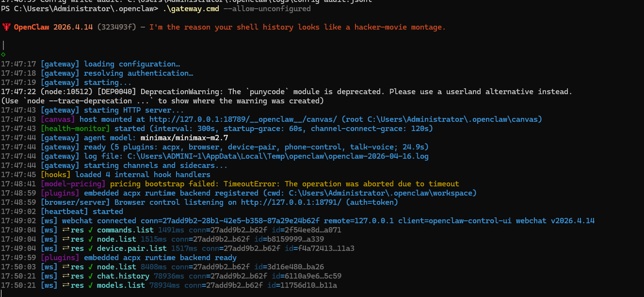Viewport: 644px width, 297px height.
Task: Click the checkmark on the 1515ms node.list line
Action: click(x=90, y=239)
